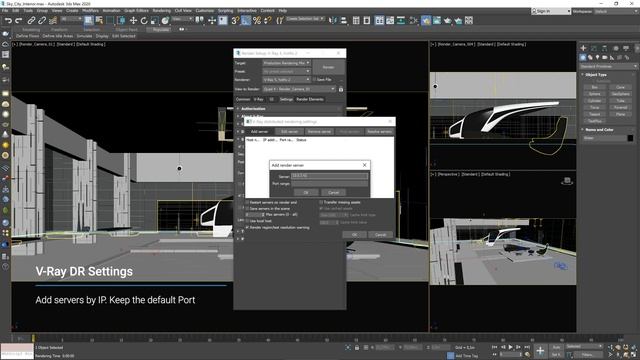Open the Curve Editor icon
Screen dimensions: 640x360
[x=390, y=20]
